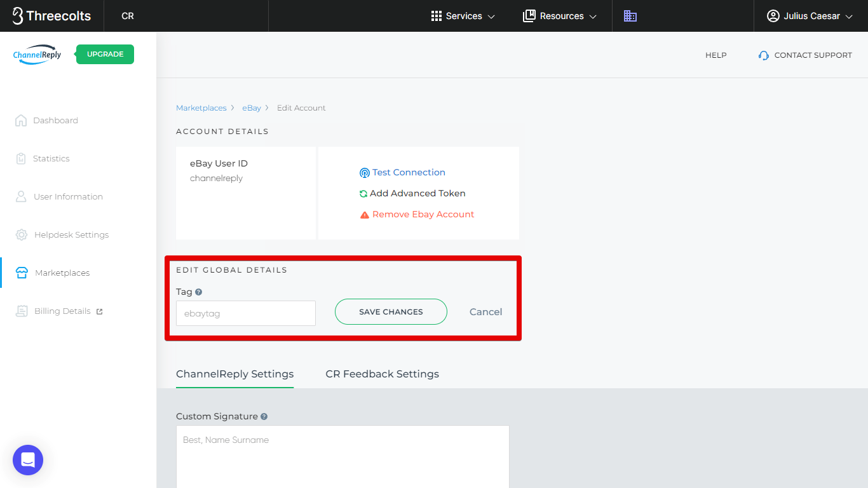Click the Services grid icon

point(437,16)
